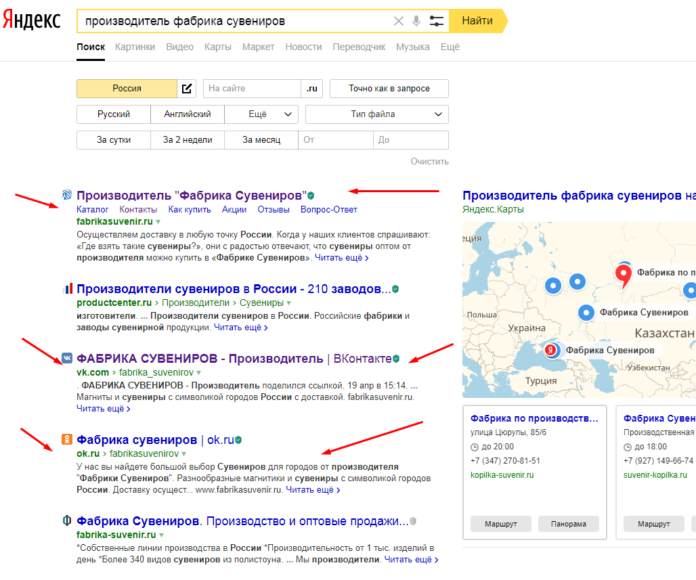Expand Читать ещё in ok.ru snippet

coord(313,490)
